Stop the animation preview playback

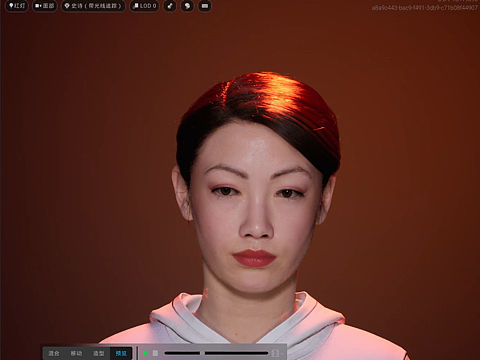155,353
